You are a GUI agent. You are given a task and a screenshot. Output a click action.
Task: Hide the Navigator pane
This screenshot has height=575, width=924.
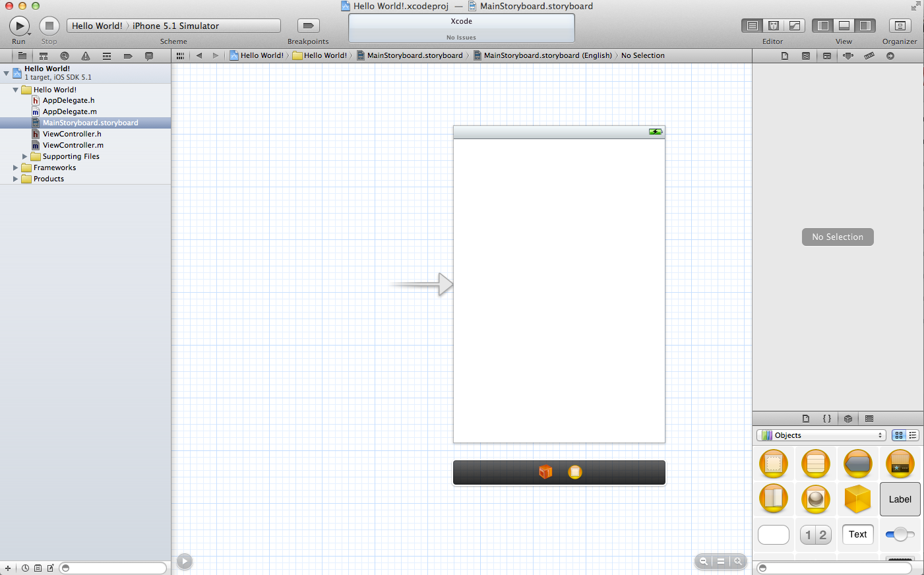(x=823, y=26)
